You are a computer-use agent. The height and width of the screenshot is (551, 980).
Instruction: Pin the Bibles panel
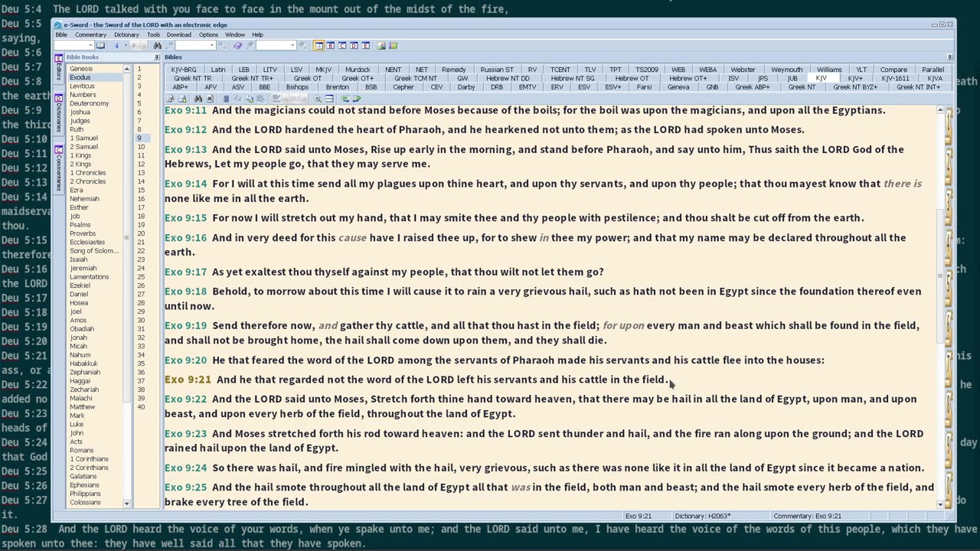[949, 57]
